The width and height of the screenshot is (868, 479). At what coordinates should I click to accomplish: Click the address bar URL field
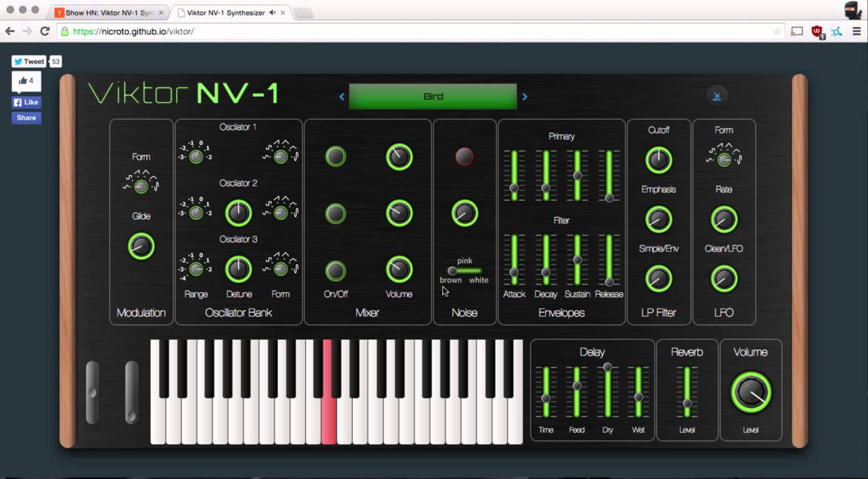[x=421, y=31]
